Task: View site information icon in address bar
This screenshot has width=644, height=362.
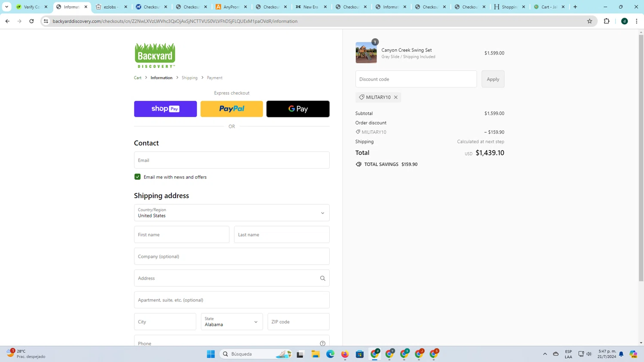Action: [46, 21]
